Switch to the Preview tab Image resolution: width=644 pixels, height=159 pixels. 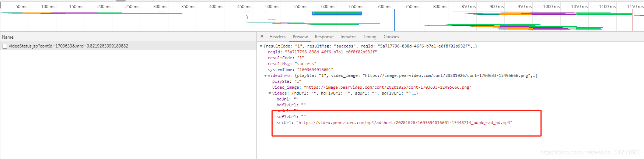300,37
